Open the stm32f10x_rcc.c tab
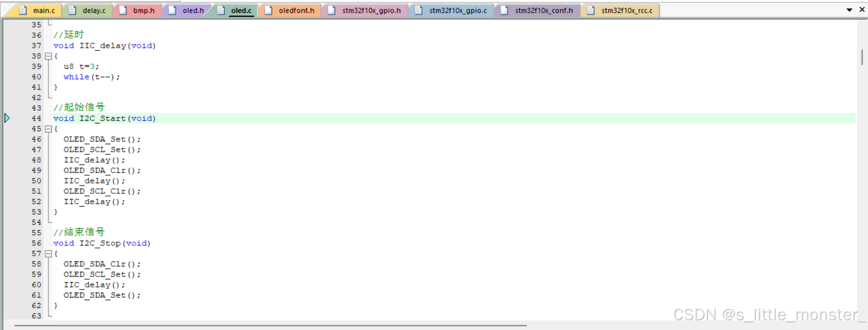 point(621,10)
